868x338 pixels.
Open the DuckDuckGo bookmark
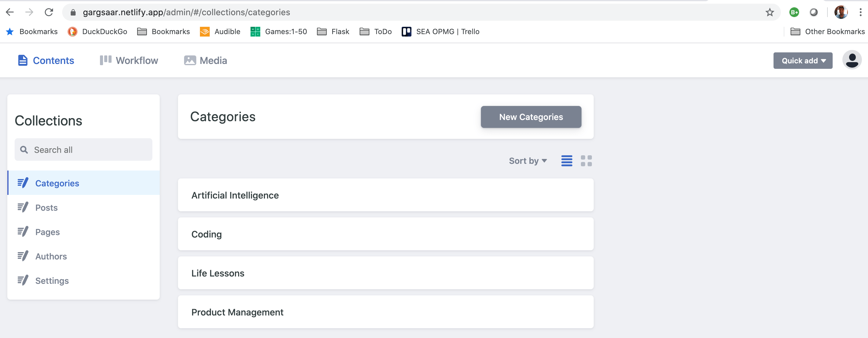coord(98,32)
